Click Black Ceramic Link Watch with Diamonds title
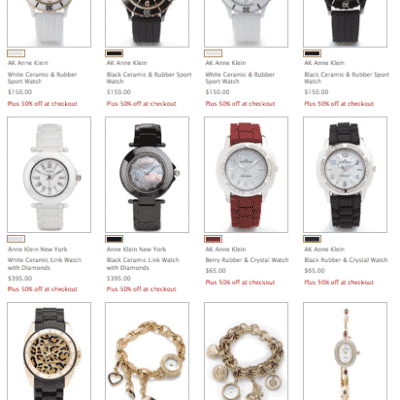The width and height of the screenshot is (400, 400). click(143, 264)
